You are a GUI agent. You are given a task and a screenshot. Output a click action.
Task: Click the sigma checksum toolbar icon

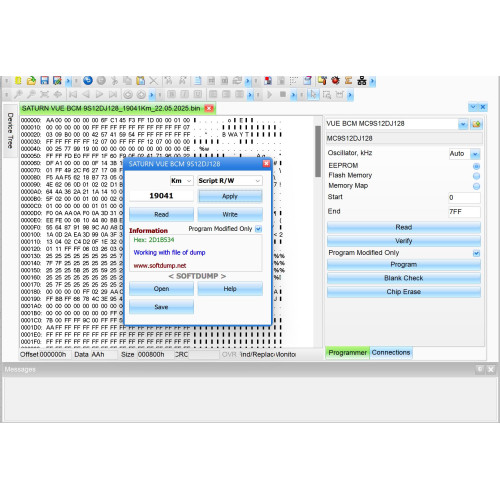(x=348, y=80)
